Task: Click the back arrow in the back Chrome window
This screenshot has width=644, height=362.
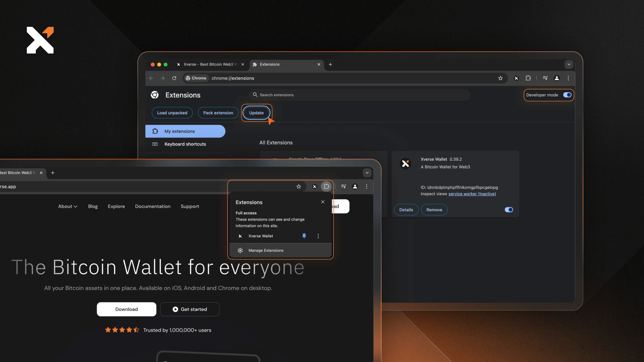Action: 151,78
